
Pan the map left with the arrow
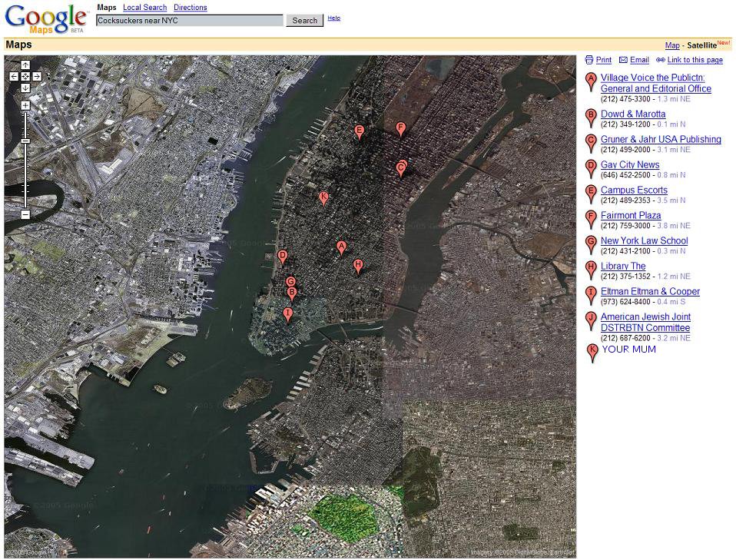[14, 76]
